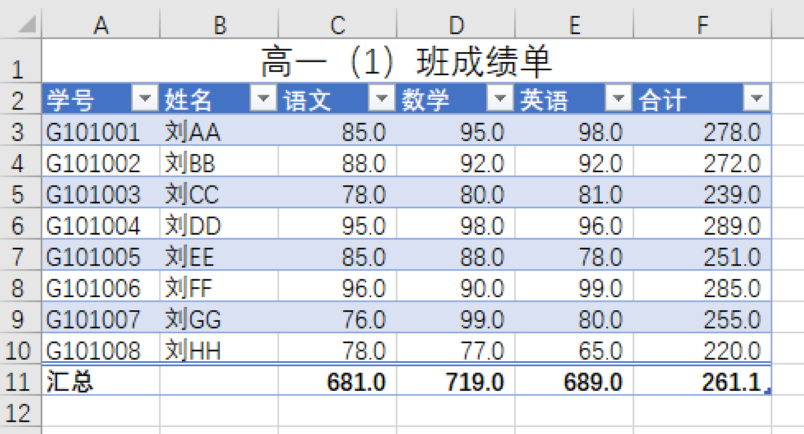Select 刘FF's total score 285.0
This screenshot has width=804, height=434.
coord(702,286)
